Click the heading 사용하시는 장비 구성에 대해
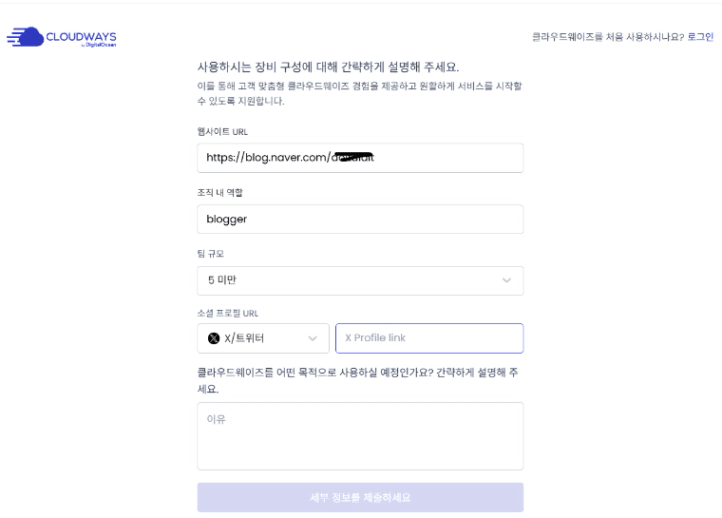722x518 pixels. (267, 67)
